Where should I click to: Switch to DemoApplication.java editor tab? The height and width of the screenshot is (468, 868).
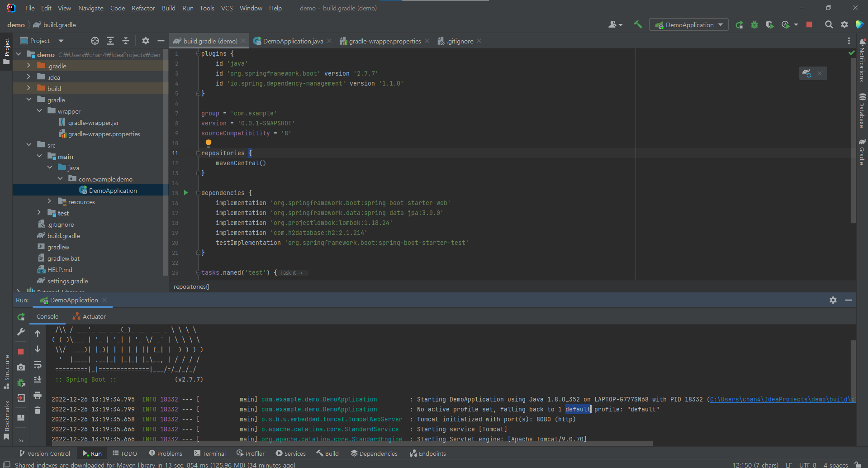[293, 41]
